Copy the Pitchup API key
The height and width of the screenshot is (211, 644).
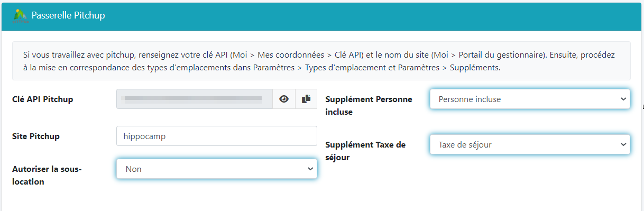pyautogui.click(x=306, y=99)
